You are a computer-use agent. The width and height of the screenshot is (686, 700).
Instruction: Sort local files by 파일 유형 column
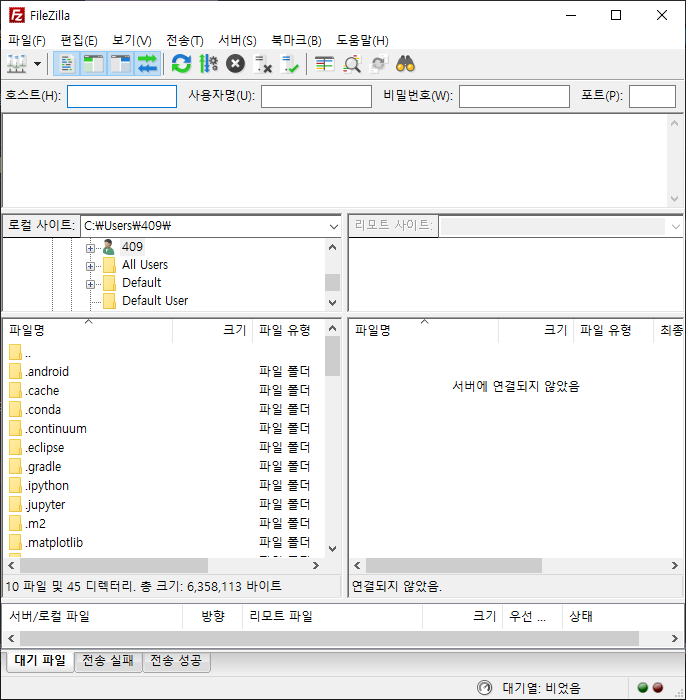pyautogui.click(x=289, y=330)
